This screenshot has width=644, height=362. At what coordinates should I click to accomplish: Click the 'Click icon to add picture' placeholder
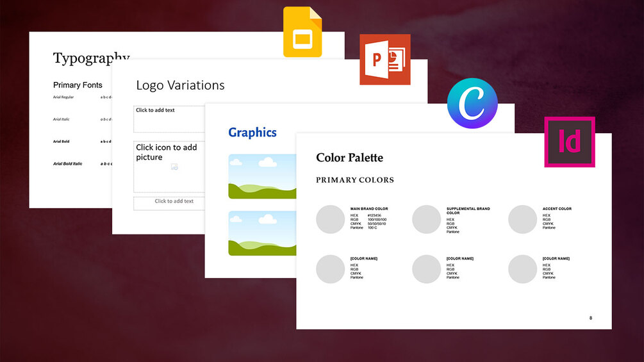pos(169,167)
